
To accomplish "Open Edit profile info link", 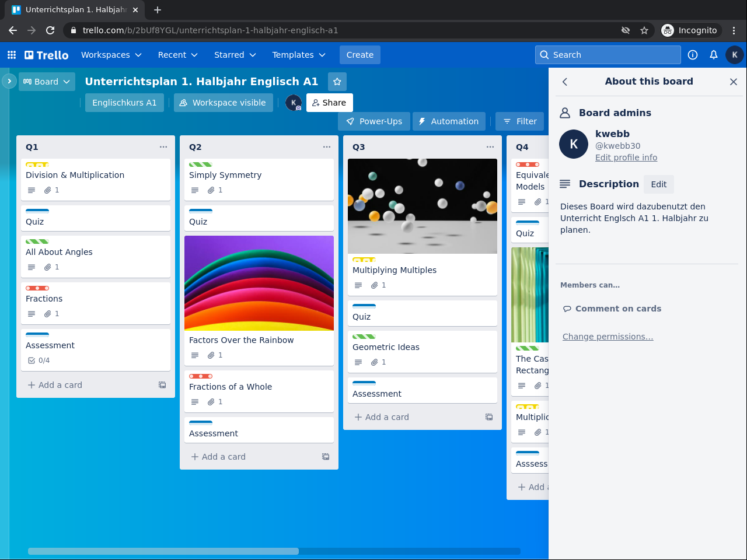I will pos(626,157).
